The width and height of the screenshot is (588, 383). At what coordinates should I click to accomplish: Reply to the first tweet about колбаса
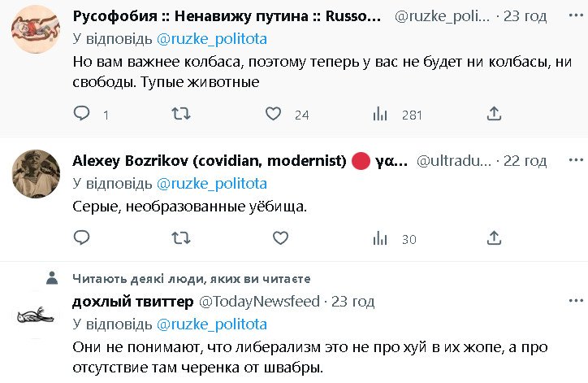coord(82,114)
